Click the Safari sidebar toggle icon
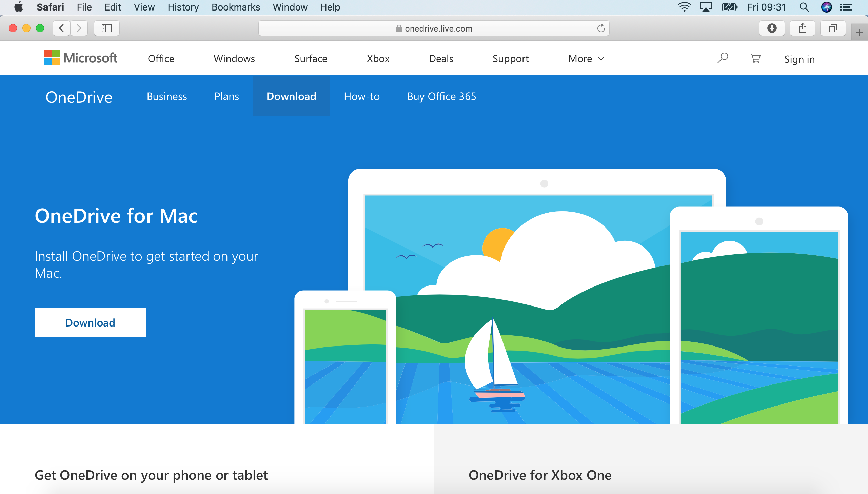The height and width of the screenshot is (494, 868). pos(106,28)
